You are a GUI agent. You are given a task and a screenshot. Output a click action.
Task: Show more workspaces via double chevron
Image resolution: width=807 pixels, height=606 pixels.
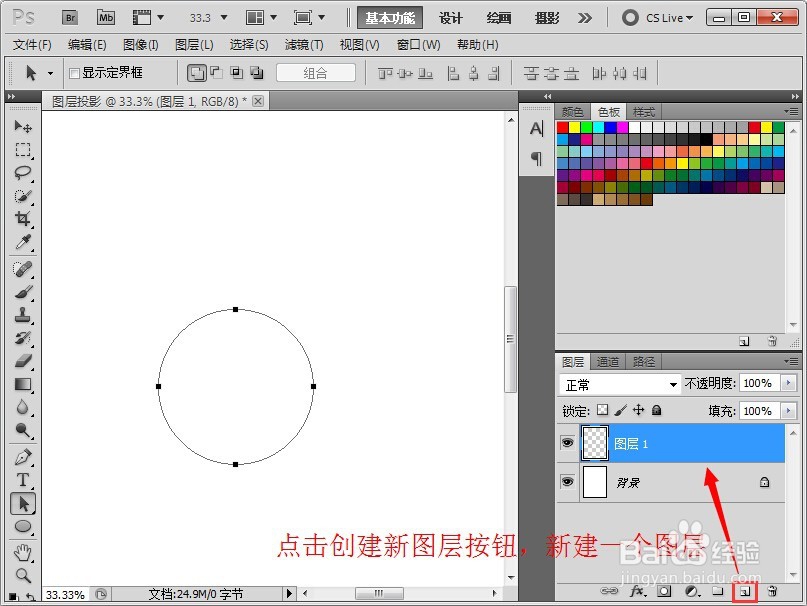tap(584, 18)
